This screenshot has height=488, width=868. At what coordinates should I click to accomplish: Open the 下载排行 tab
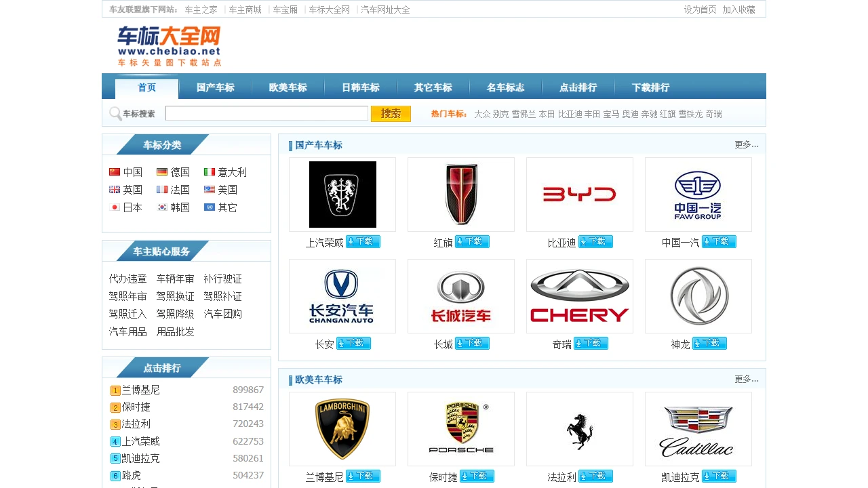pyautogui.click(x=650, y=87)
